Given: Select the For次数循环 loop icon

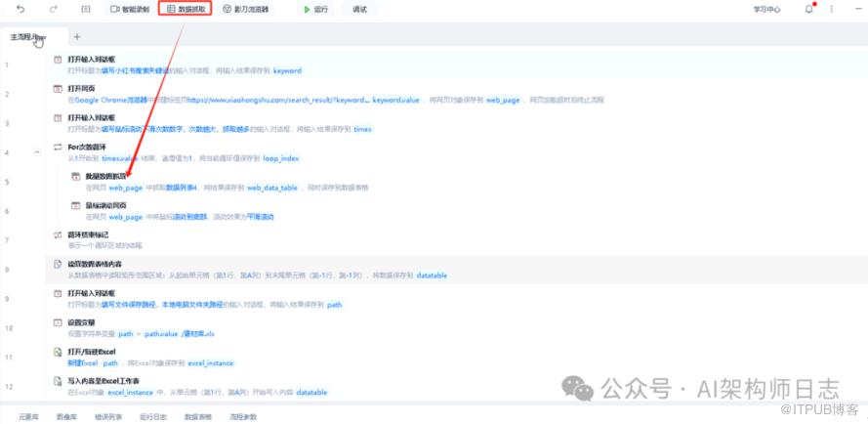Looking at the screenshot, I should coord(58,148).
